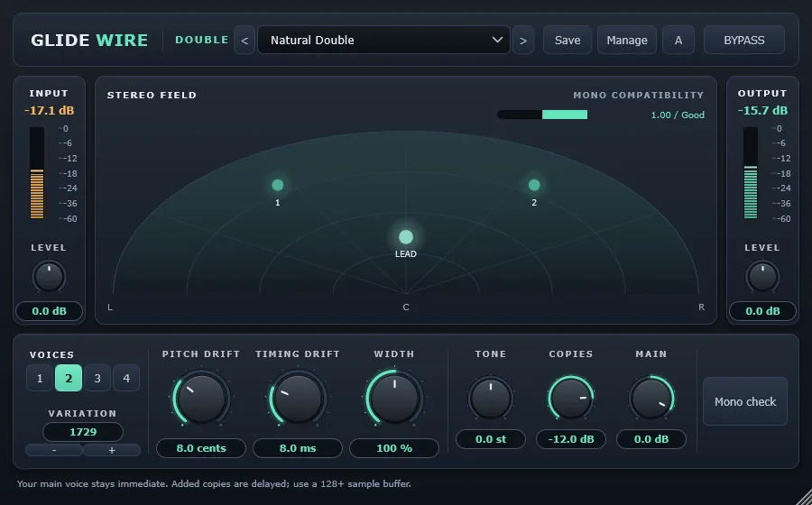The width and height of the screenshot is (812, 505).
Task: Toggle the BYPASS button
Action: pos(743,41)
